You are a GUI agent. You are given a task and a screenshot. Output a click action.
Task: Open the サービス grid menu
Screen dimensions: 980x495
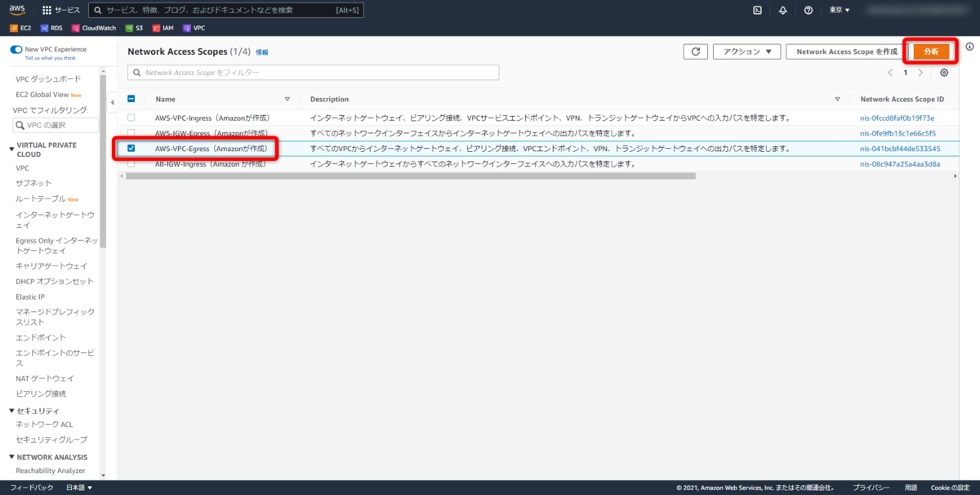point(61,11)
